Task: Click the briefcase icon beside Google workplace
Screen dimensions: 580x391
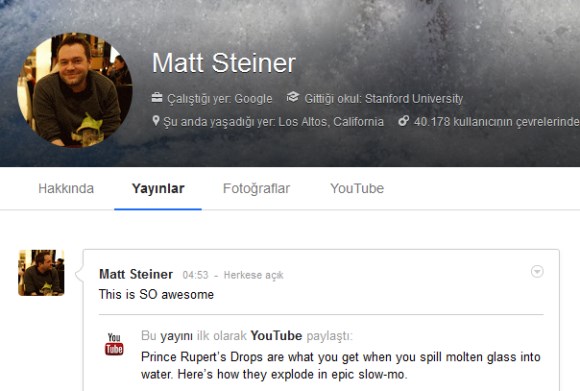Action: [157, 98]
